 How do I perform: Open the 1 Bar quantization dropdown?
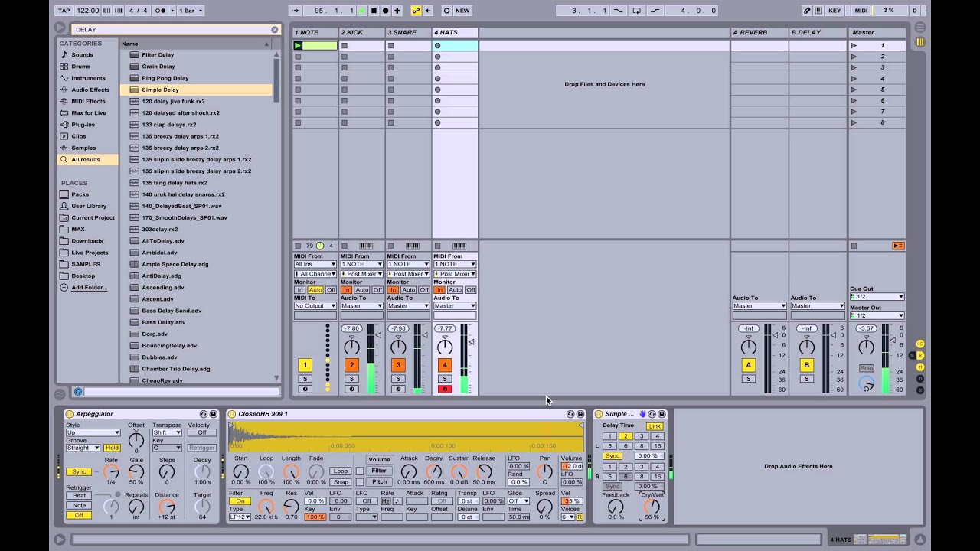[x=189, y=11]
